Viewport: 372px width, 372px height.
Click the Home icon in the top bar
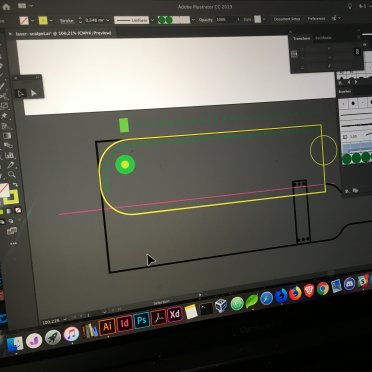pos(6,7)
